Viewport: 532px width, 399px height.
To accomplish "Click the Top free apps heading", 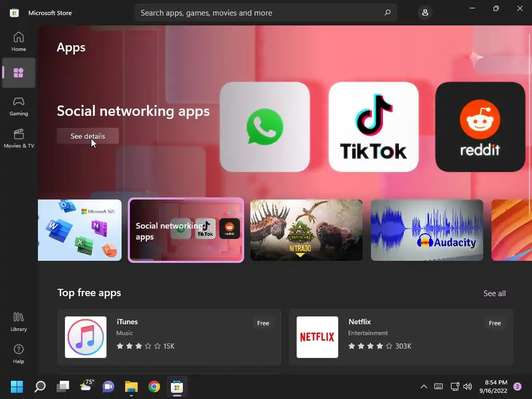I will (89, 293).
